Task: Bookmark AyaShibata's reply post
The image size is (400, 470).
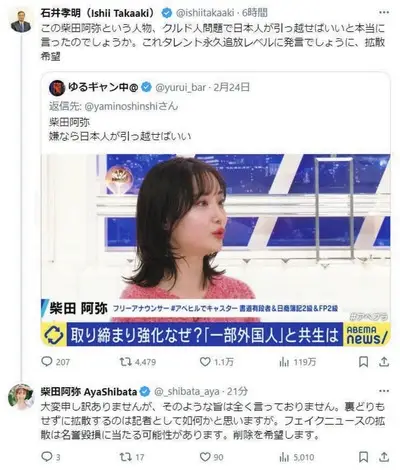Action: click(x=363, y=457)
